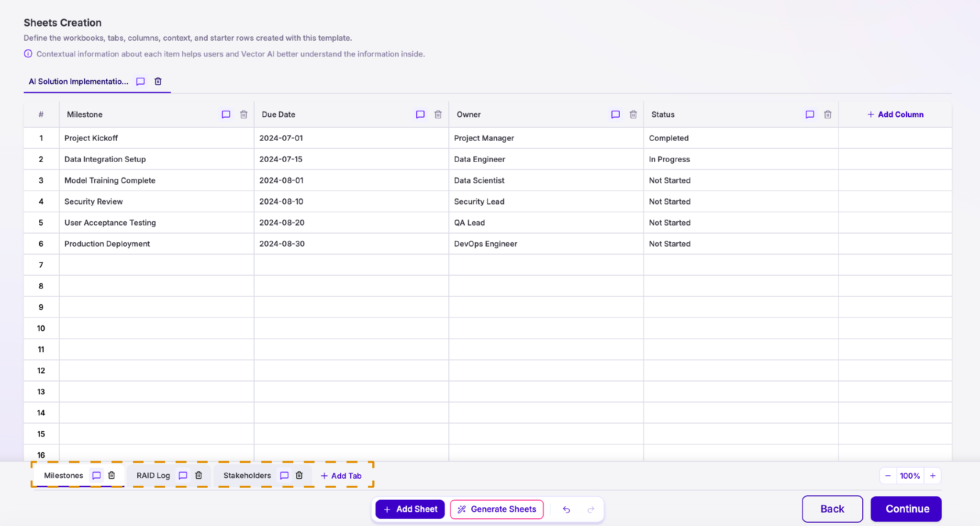Go back with the Back button

click(833, 509)
